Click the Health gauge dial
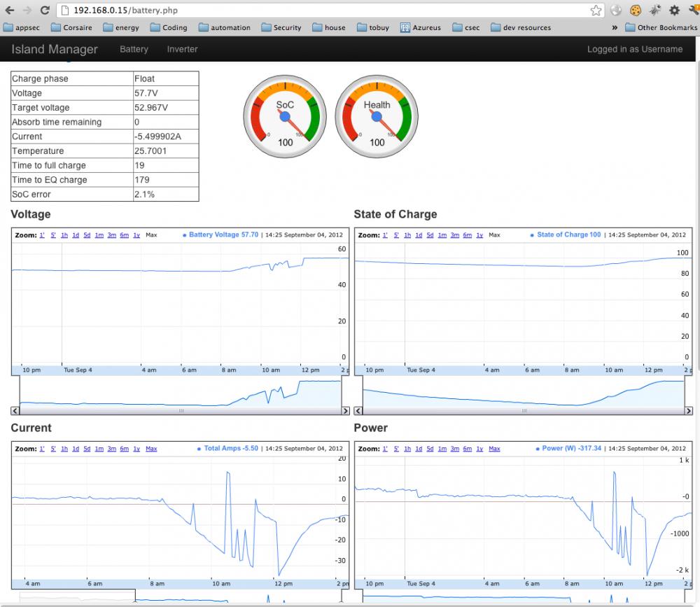This screenshot has height=607, width=700. point(377,116)
